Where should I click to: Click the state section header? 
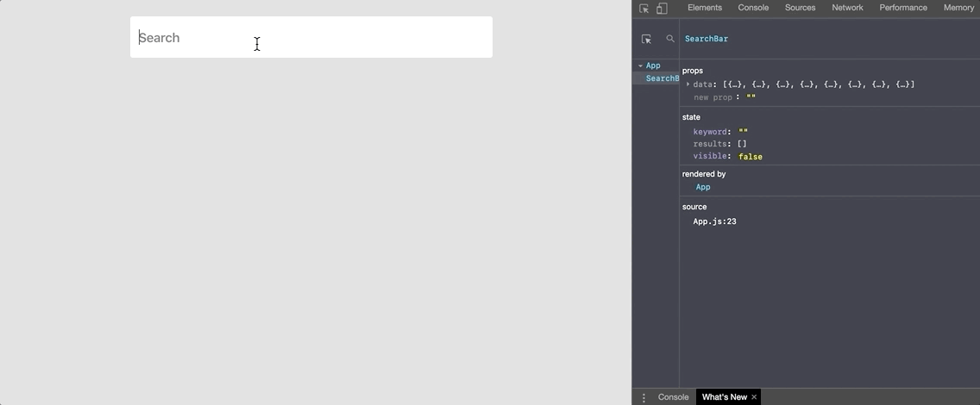(x=691, y=117)
